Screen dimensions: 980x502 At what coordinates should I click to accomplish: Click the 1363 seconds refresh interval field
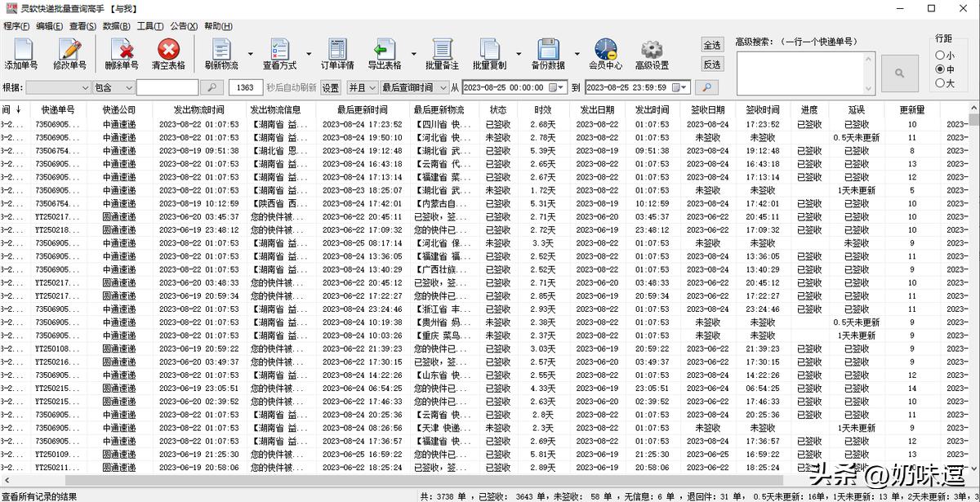(246, 87)
